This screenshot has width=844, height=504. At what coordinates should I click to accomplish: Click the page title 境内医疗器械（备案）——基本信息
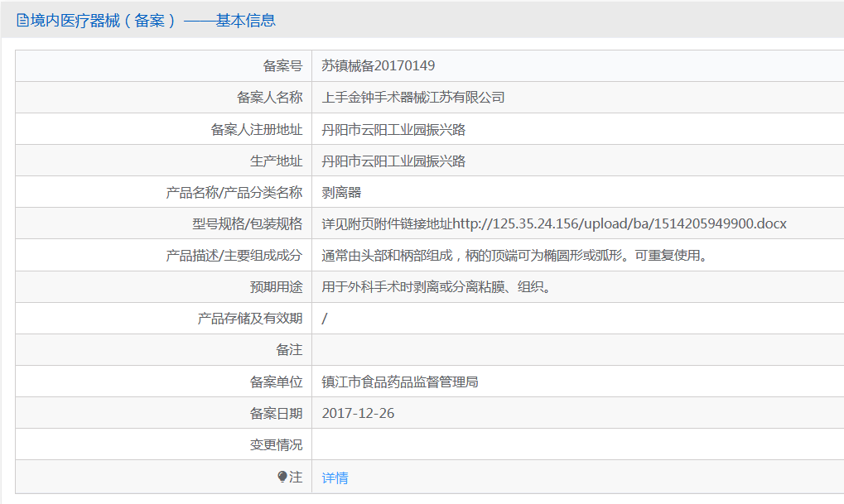[x=153, y=21]
